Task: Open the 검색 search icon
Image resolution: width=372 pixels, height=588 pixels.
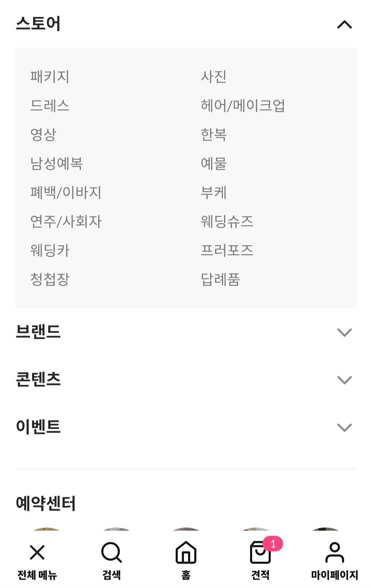Action: [x=111, y=552]
